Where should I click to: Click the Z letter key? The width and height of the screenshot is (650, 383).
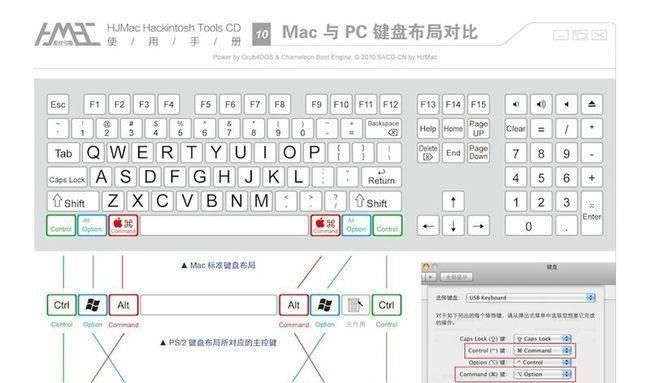point(113,201)
